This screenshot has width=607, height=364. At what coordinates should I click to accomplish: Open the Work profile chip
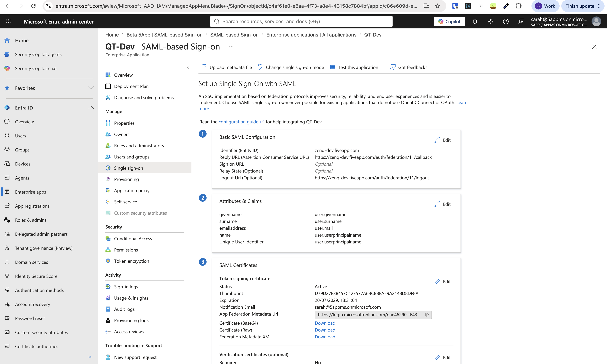point(545,6)
